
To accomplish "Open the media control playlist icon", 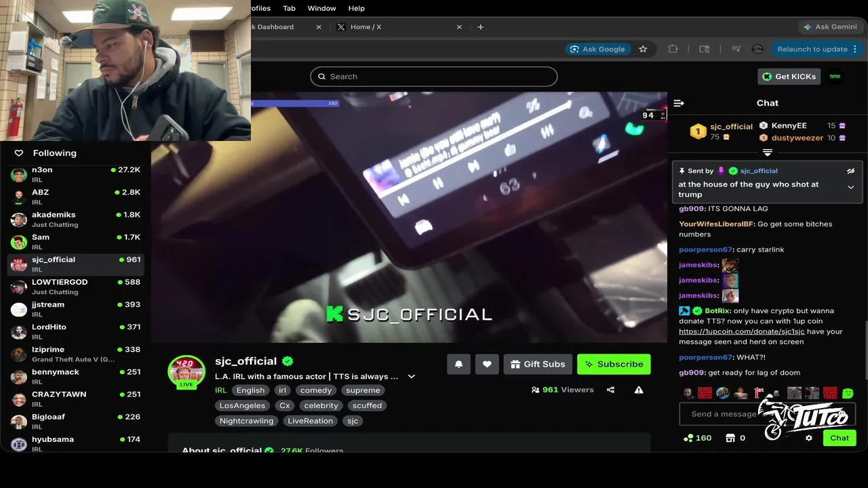I will click(x=736, y=49).
